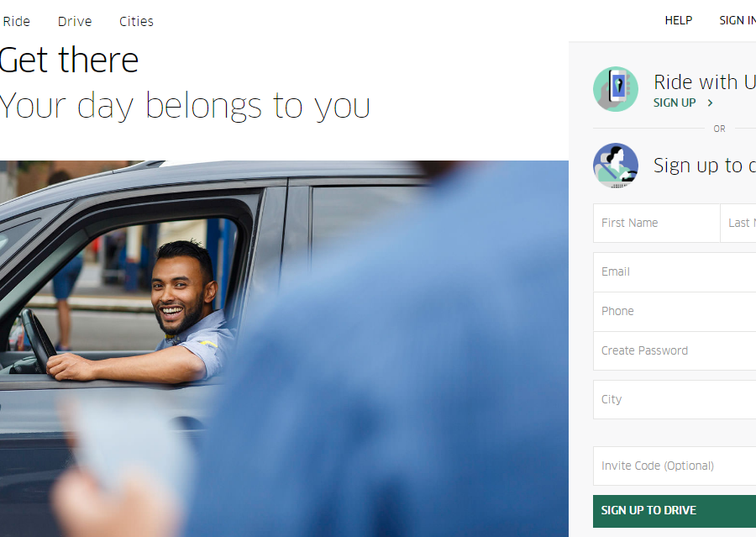Open the Cities navigation menu
756x537 pixels.
[x=136, y=21]
